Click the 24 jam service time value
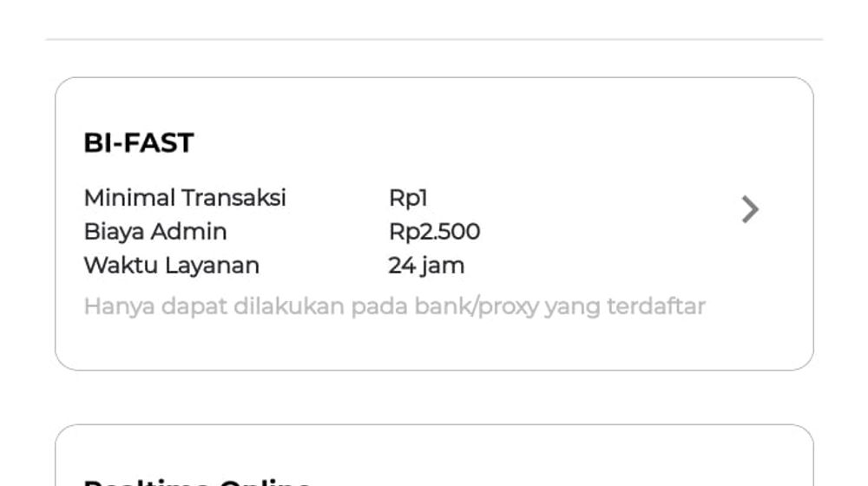 point(426,266)
